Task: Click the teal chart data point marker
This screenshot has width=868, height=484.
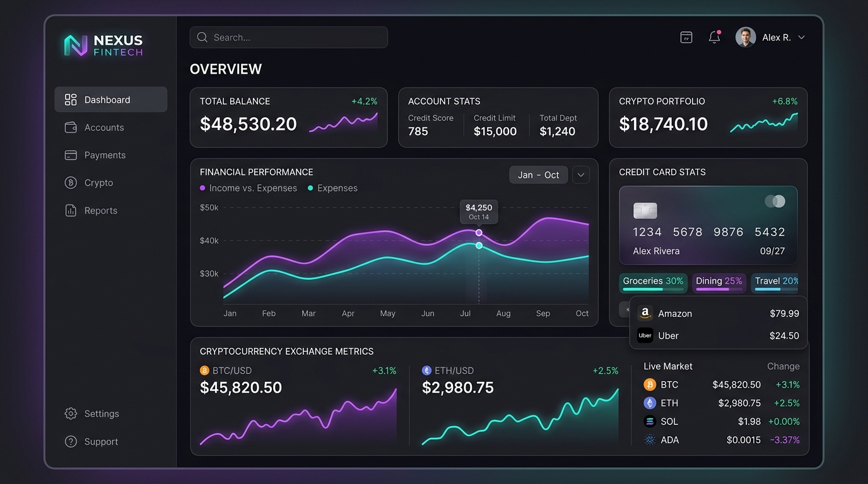Action: [x=479, y=245]
